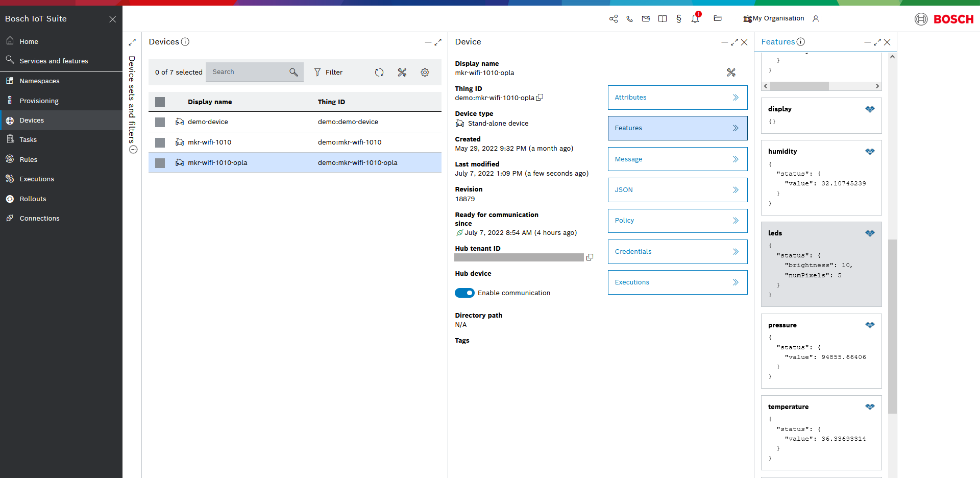Image resolution: width=980 pixels, height=478 pixels.
Task: Expand the temperature feature card
Action: pyautogui.click(x=870, y=407)
